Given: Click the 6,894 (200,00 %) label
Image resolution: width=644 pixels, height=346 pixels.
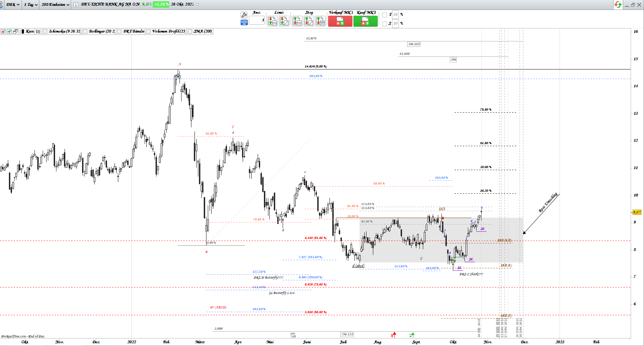Looking at the screenshot, I should (310, 277).
